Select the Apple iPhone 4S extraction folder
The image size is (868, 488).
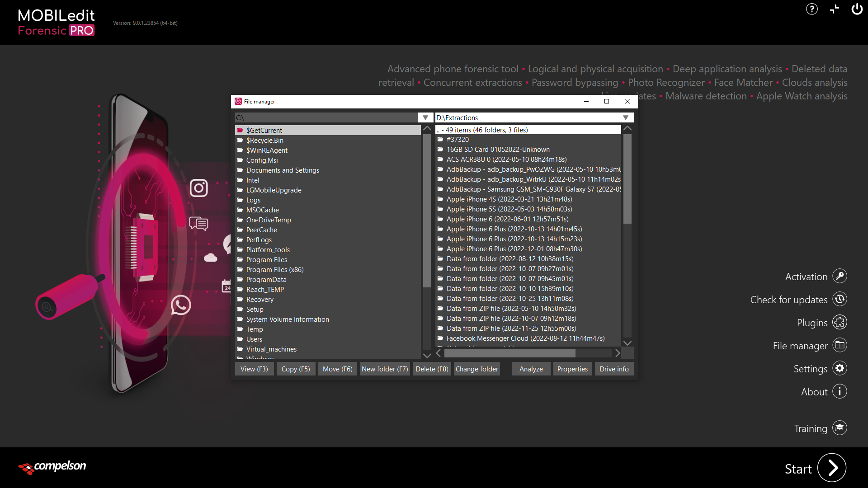point(509,199)
